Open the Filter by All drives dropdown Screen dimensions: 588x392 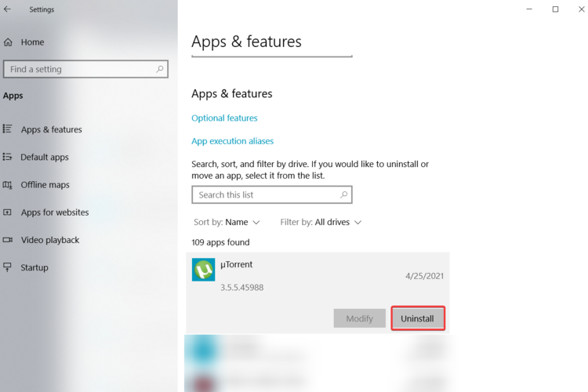point(321,222)
